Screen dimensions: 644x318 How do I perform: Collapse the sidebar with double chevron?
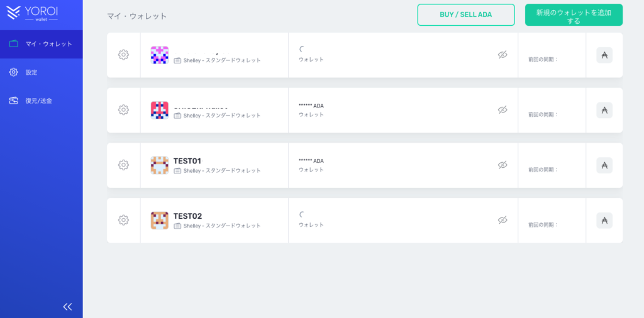[x=67, y=307]
